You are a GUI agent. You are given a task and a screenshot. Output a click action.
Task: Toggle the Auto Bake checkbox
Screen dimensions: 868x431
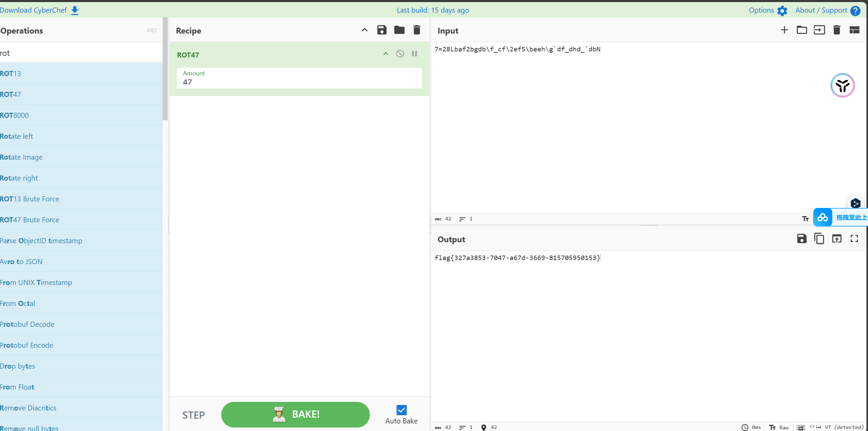click(401, 410)
